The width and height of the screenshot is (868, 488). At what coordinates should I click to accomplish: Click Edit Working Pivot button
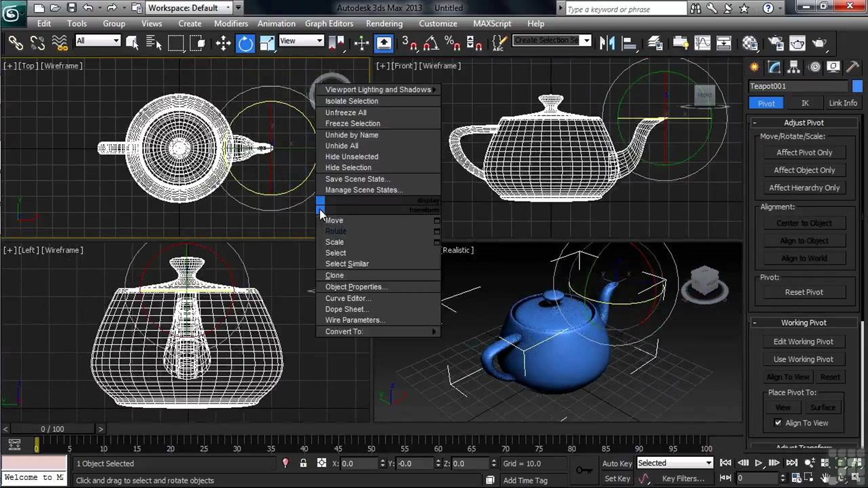point(803,341)
